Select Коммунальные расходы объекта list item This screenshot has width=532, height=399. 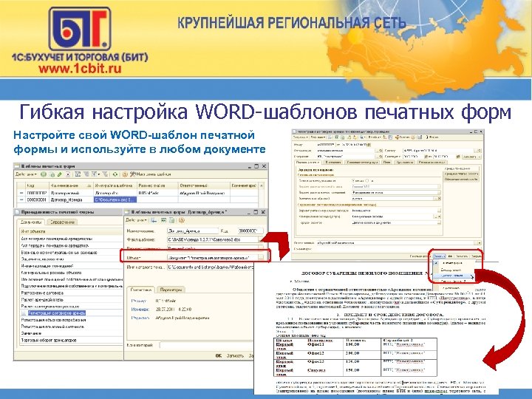[71, 273]
